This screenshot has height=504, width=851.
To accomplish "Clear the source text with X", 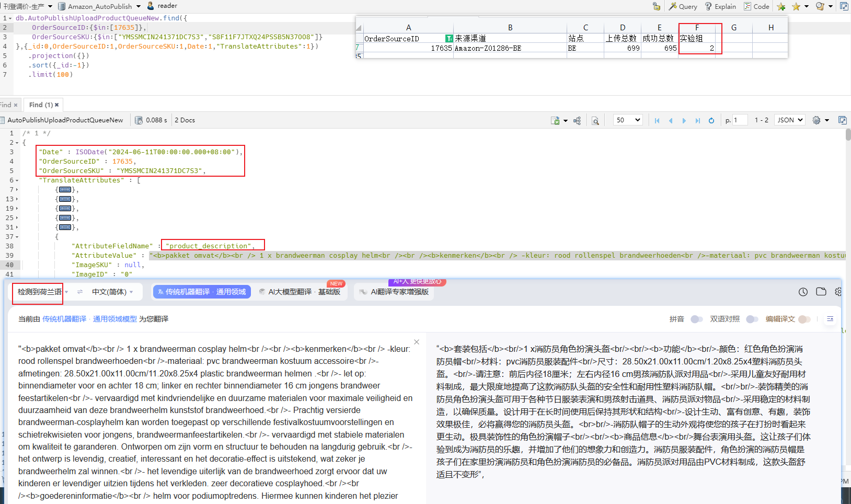I will click(417, 342).
